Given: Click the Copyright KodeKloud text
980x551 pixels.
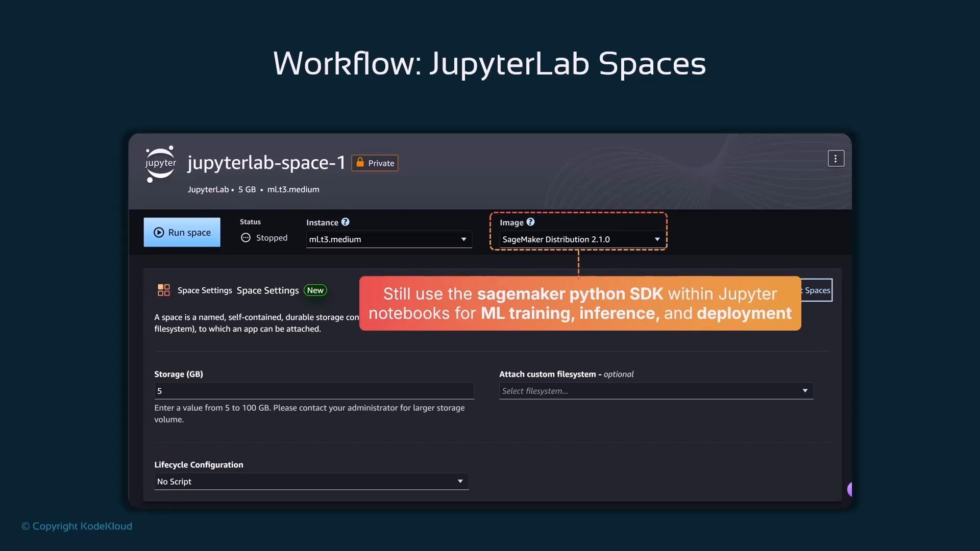Looking at the screenshot, I should (x=77, y=526).
